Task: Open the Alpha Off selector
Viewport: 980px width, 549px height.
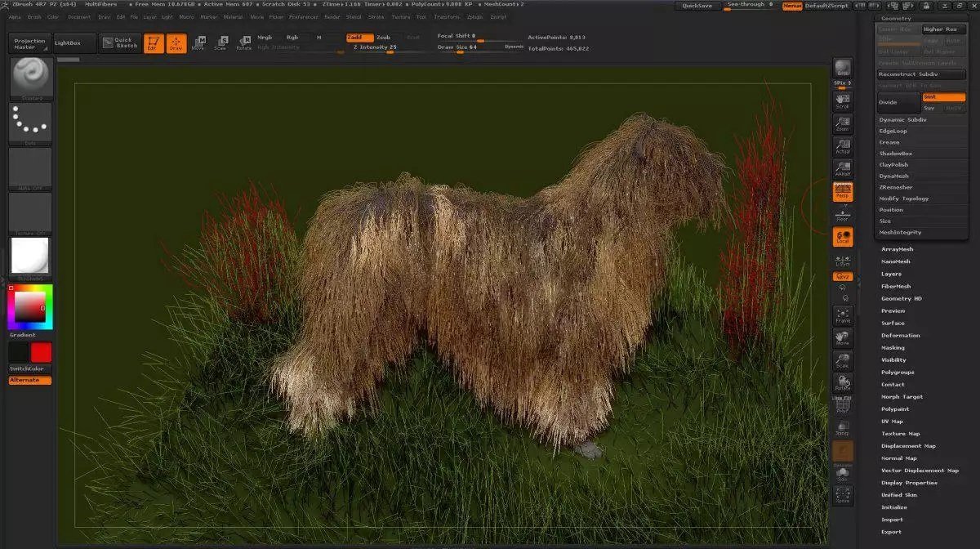Action: (x=31, y=168)
